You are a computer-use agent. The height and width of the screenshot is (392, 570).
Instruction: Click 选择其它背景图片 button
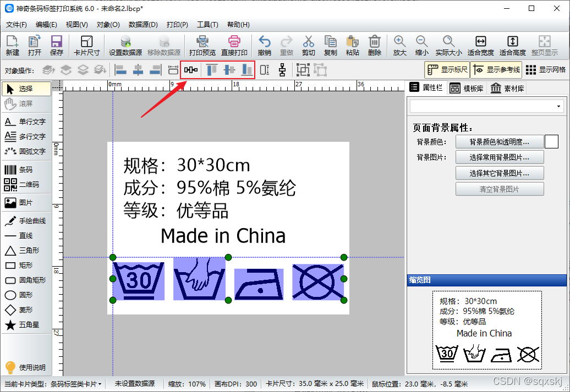(500, 173)
